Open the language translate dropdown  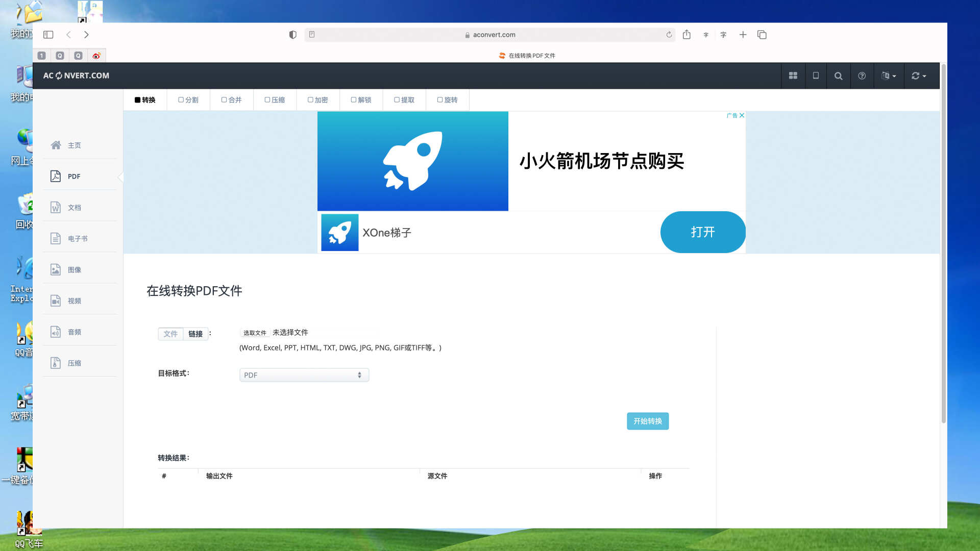tap(889, 76)
